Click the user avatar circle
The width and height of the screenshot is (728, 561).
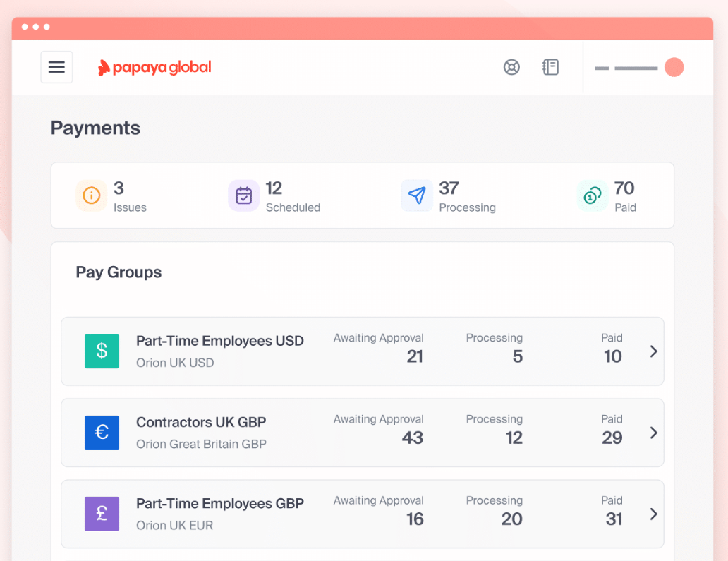[x=674, y=67]
